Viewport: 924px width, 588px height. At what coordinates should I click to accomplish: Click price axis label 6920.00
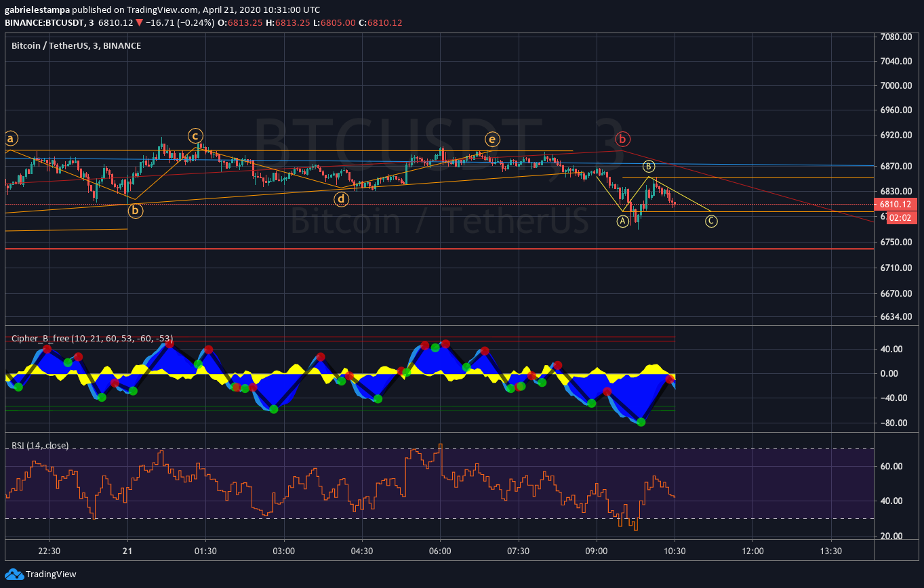point(896,135)
